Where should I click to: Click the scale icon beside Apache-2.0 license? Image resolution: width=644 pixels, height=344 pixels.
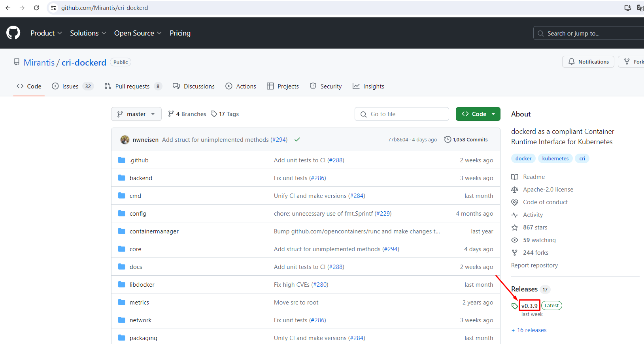coord(515,190)
